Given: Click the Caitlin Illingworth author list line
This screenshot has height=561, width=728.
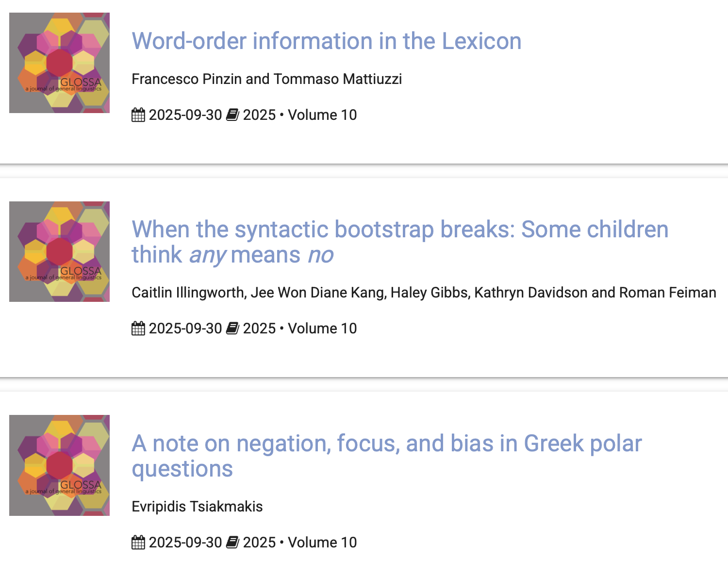Looking at the screenshot, I should [424, 293].
